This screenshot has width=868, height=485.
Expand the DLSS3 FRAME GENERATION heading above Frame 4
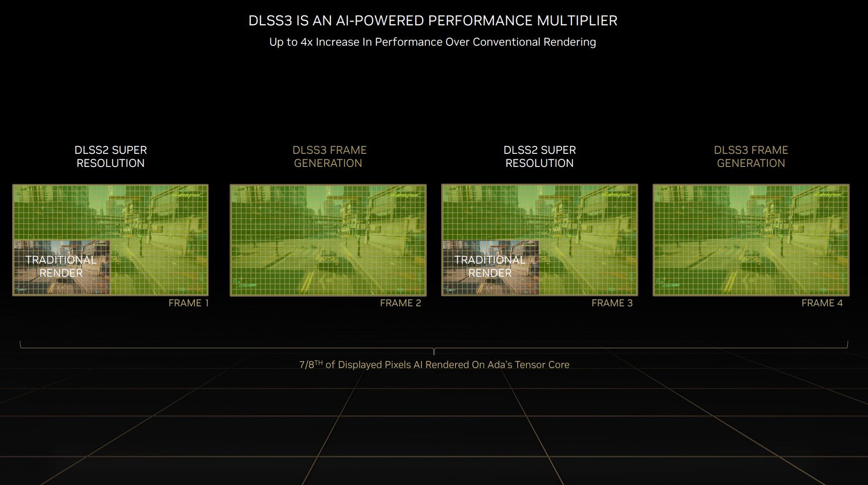click(x=751, y=157)
